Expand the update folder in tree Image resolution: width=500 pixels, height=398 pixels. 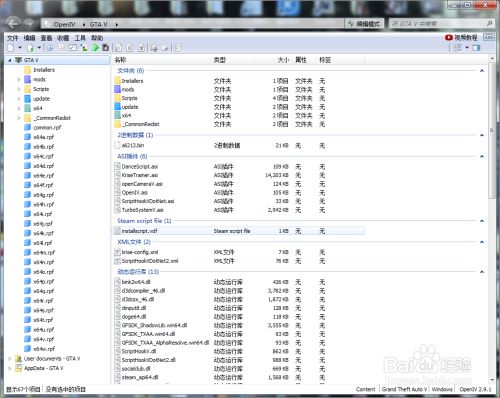(19, 99)
